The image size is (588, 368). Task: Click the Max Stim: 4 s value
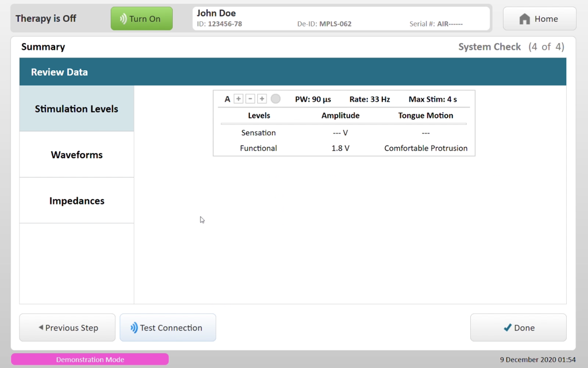click(433, 99)
